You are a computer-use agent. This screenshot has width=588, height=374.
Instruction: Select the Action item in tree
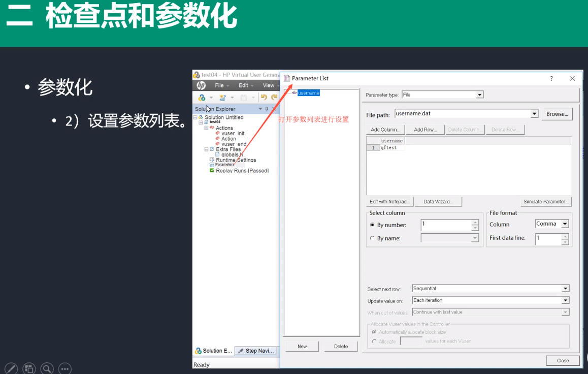coord(228,138)
